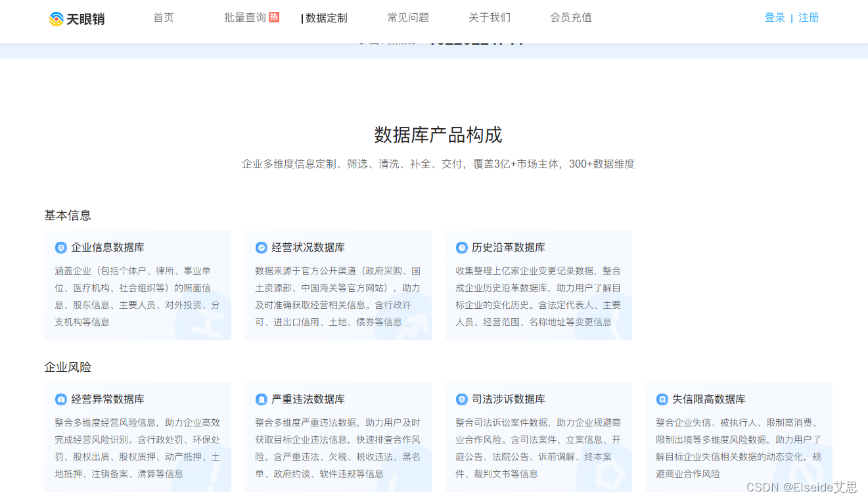
Task: Open the 历史沿革数据库 card title
Action: point(509,248)
